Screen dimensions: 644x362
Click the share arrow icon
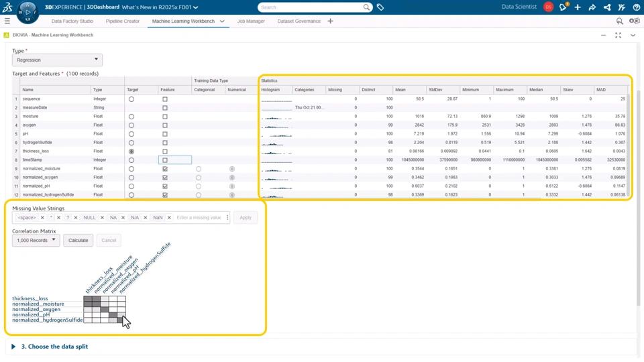coord(592,7)
